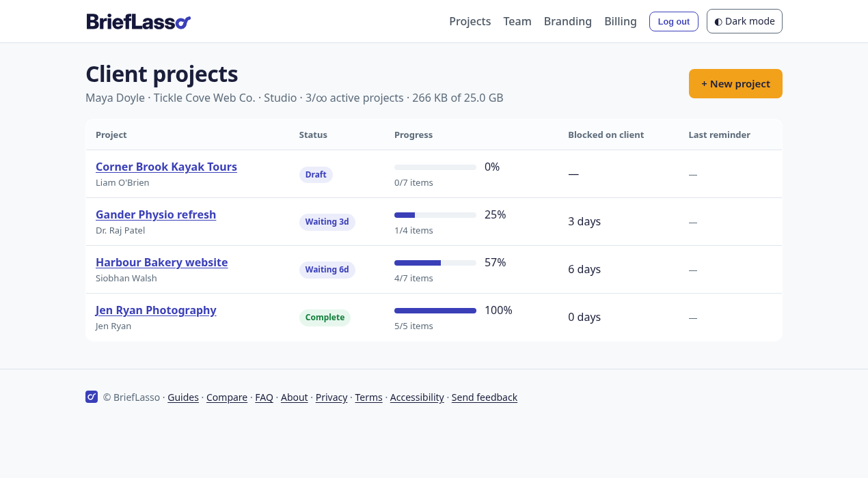Image resolution: width=868 pixels, height=478 pixels.
Task: Click the Complete status badge
Action: pos(325,318)
